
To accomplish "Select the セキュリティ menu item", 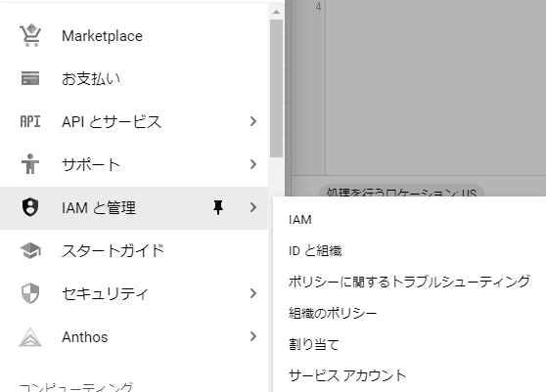I will click(x=134, y=294).
